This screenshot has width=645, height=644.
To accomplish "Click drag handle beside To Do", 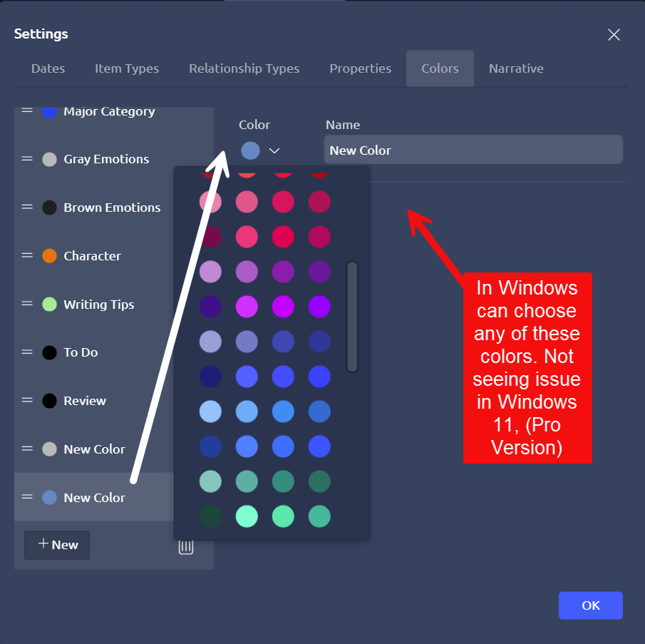I will click(27, 352).
